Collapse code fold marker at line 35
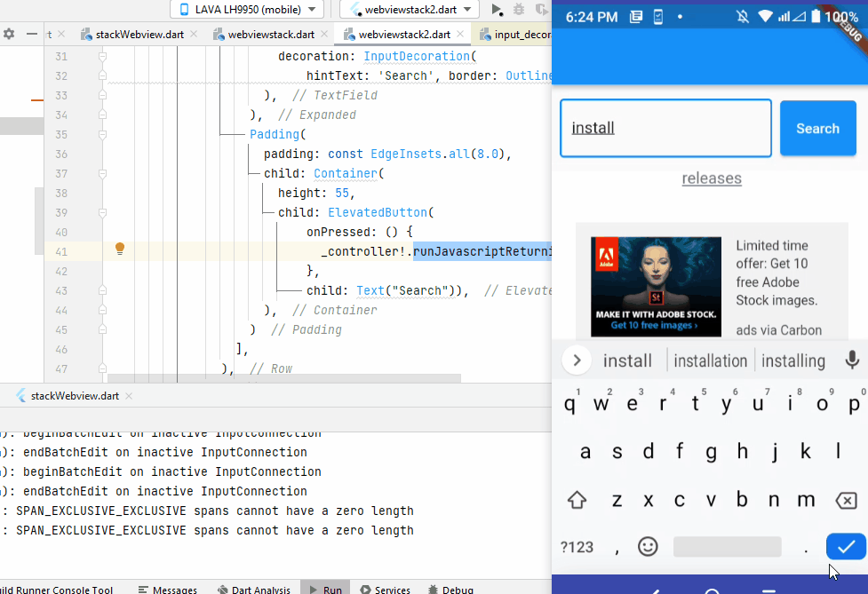Screen dimensions: 868x594 point(102,134)
